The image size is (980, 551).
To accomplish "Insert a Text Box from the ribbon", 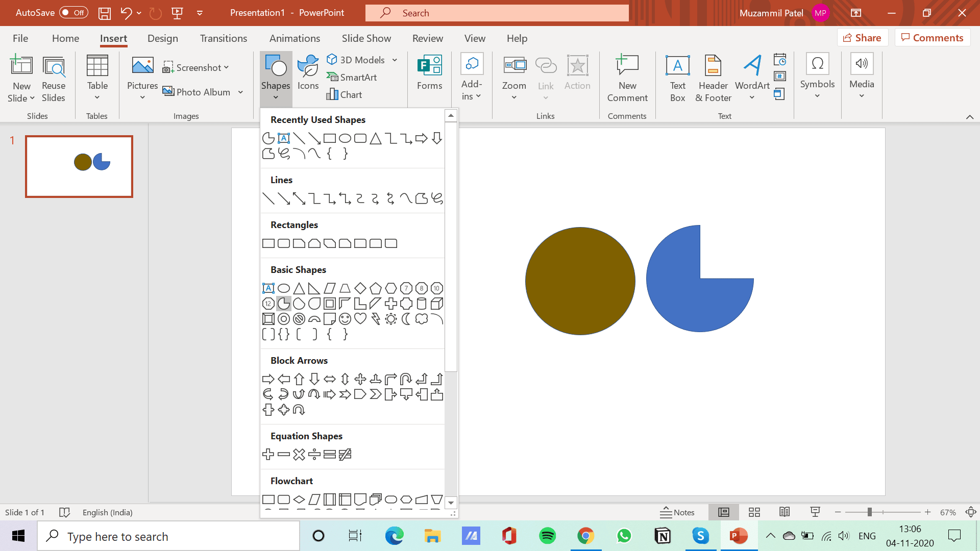I will 677,78.
